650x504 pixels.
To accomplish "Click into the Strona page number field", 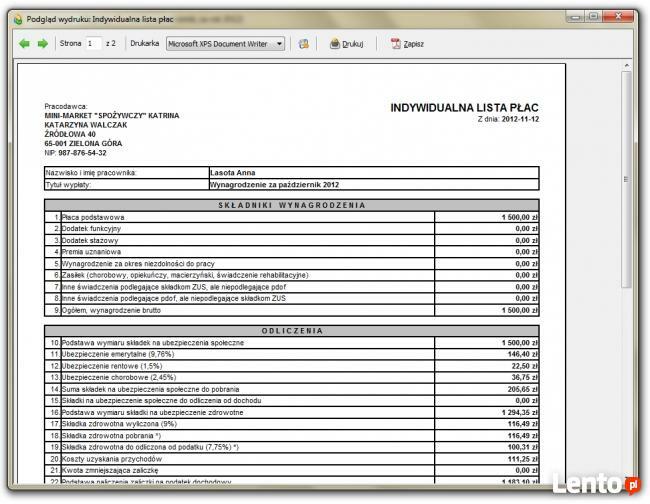I will [93, 44].
